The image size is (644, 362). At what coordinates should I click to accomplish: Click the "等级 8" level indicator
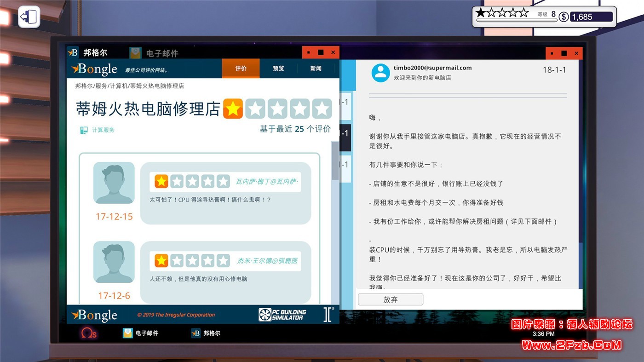pos(546,14)
